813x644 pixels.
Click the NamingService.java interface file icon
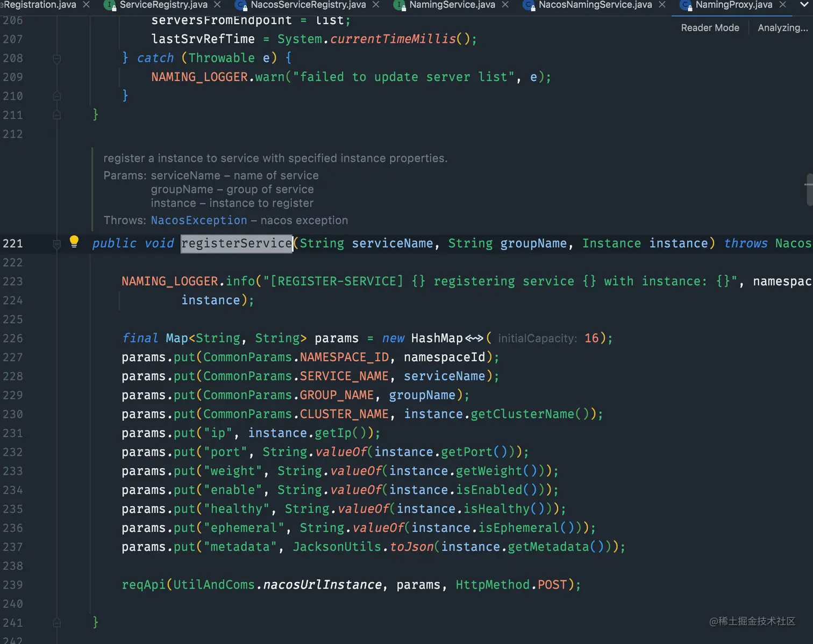[400, 5]
